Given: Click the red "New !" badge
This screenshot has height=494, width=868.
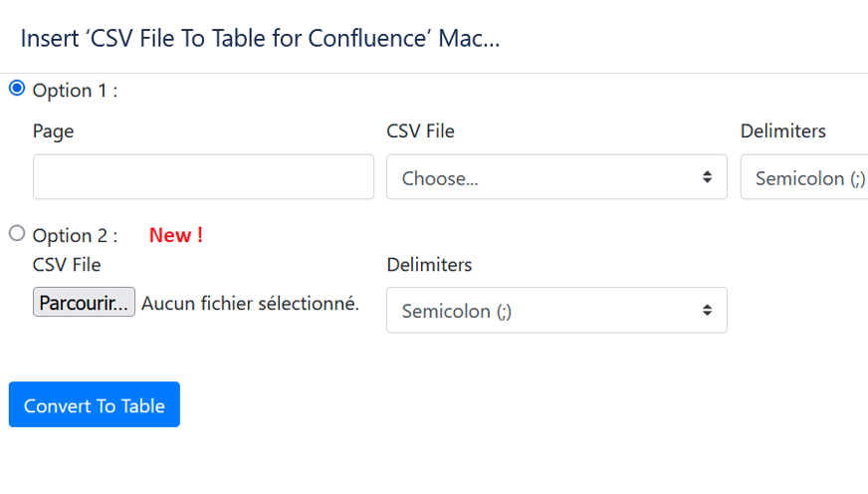Looking at the screenshot, I should [176, 236].
